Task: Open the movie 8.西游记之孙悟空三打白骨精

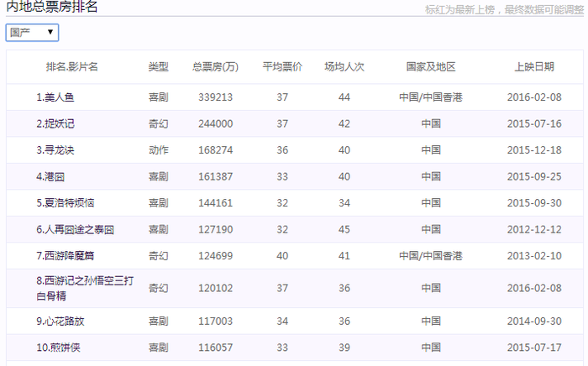Action: pos(85,289)
